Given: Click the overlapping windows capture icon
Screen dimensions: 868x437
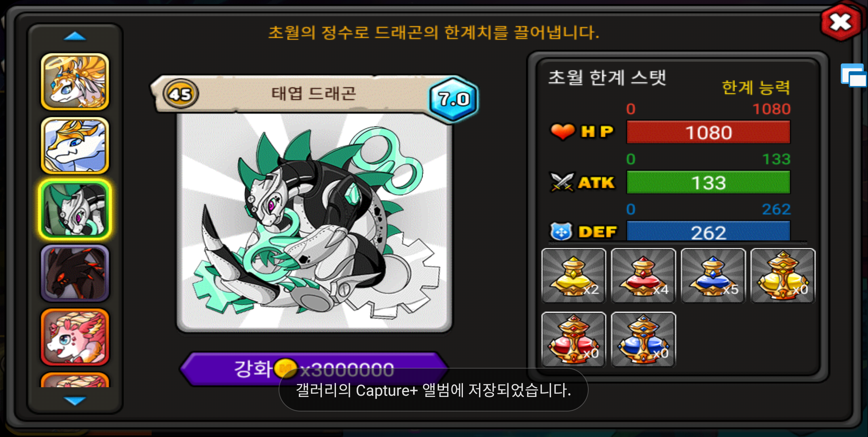Looking at the screenshot, I should (853, 76).
